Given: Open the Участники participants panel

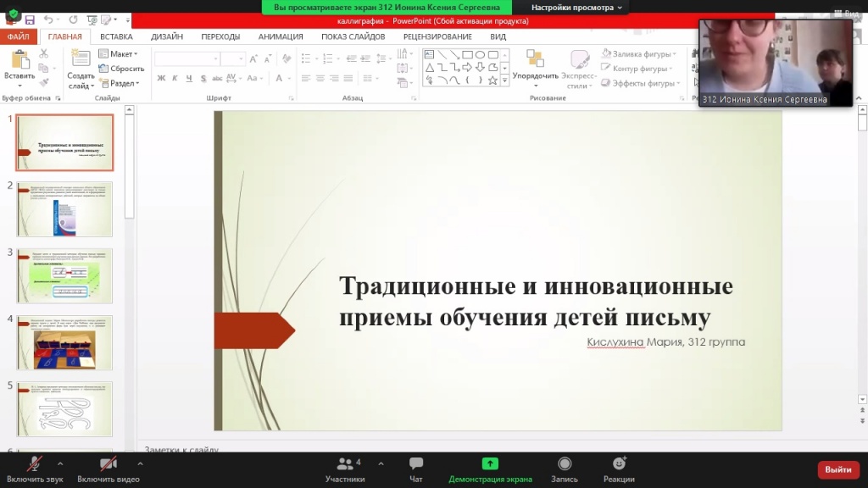Looking at the screenshot, I should click(x=344, y=464).
